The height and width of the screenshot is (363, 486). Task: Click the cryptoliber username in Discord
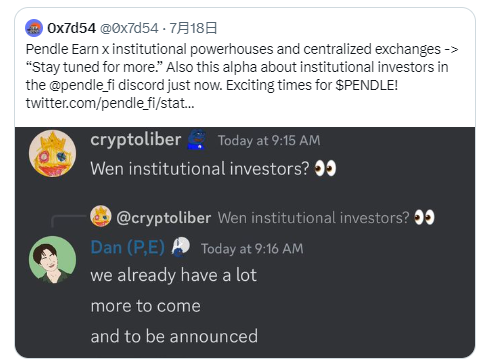point(136,140)
